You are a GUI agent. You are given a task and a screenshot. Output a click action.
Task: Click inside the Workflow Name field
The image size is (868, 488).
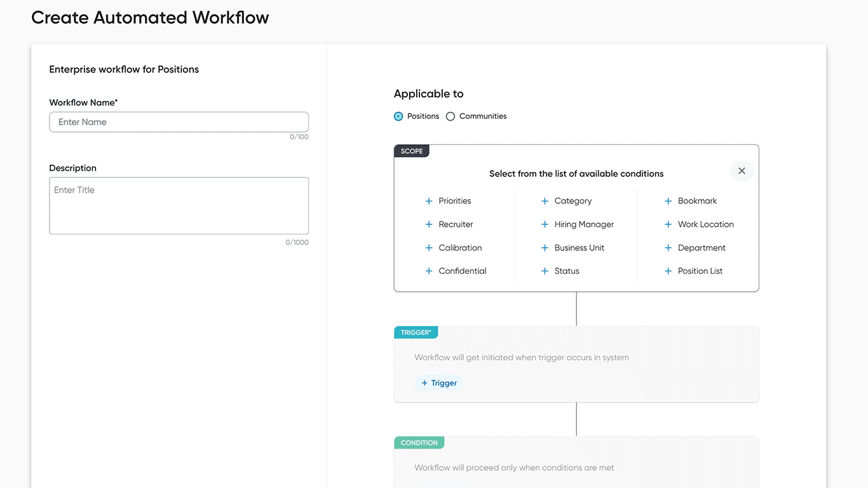(x=179, y=122)
